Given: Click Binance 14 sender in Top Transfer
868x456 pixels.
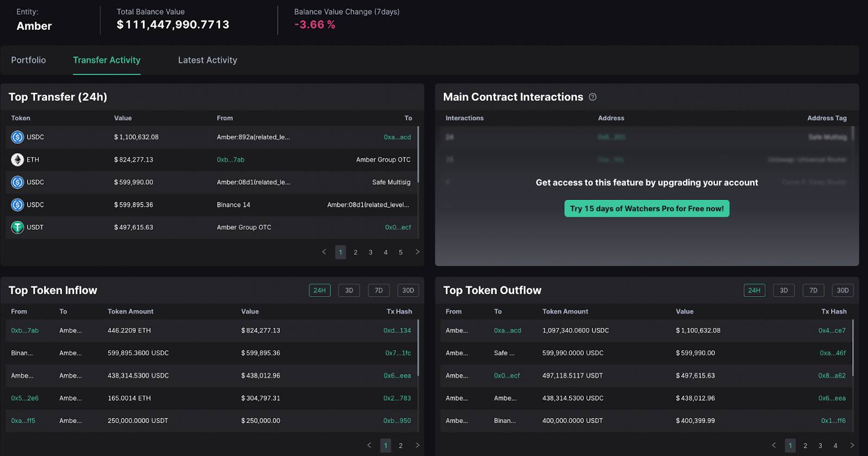Looking at the screenshot, I should point(233,205).
